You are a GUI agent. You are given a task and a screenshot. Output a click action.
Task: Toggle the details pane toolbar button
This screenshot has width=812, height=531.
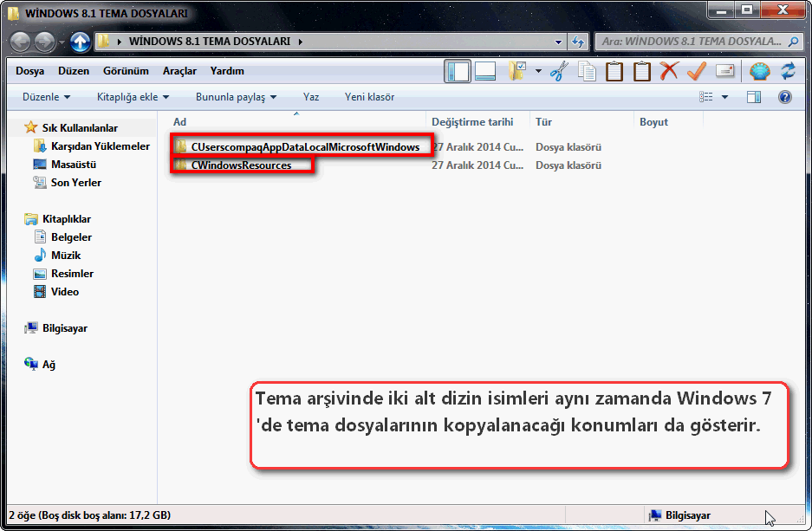pyautogui.click(x=485, y=71)
